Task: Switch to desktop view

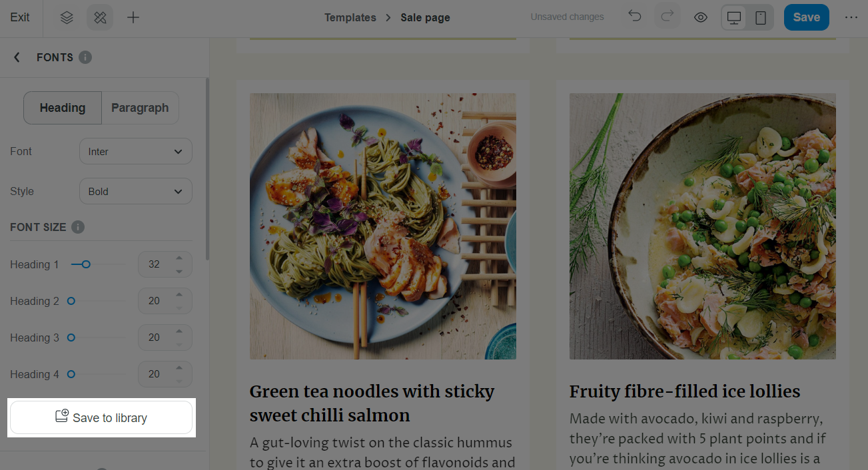Action: coord(734,18)
